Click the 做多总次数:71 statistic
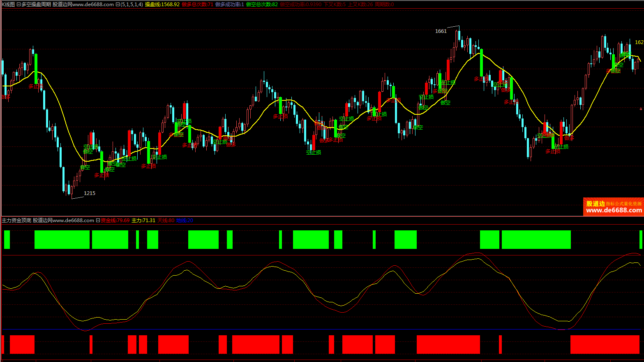The image size is (644, 362). click(197, 5)
